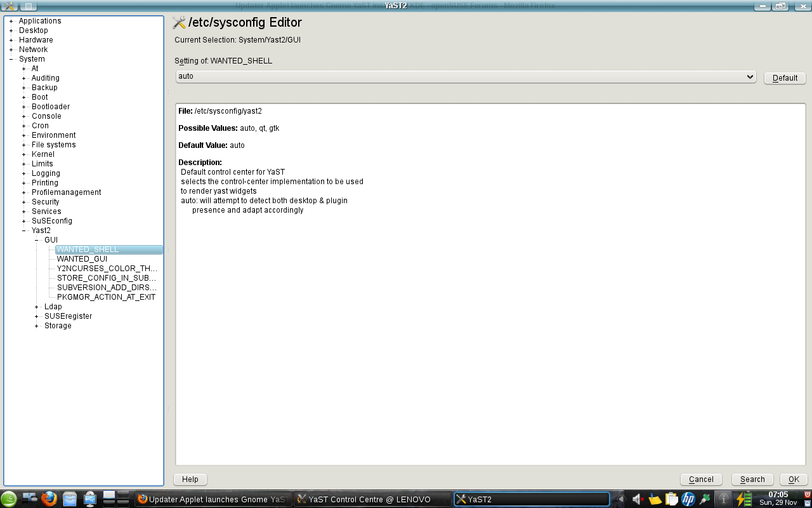Open the Klipper clipboard tray icon
The width and height of the screenshot is (812, 508).
point(671,500)
